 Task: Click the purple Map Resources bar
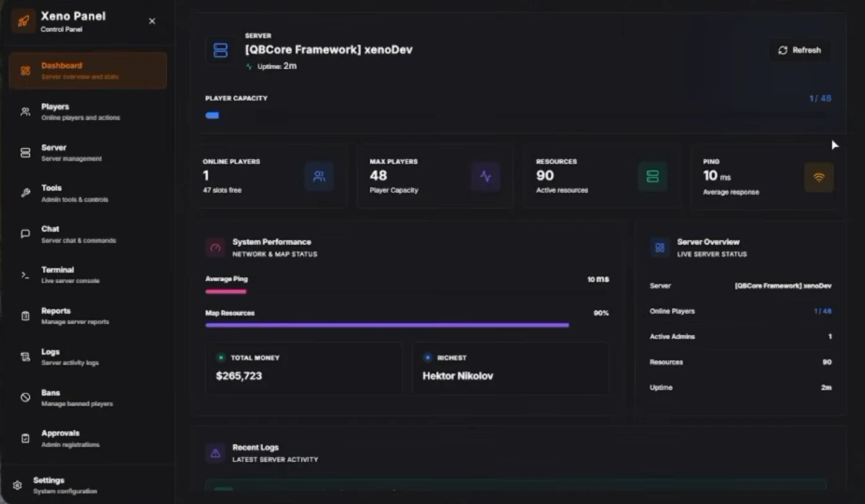point(387,325)
